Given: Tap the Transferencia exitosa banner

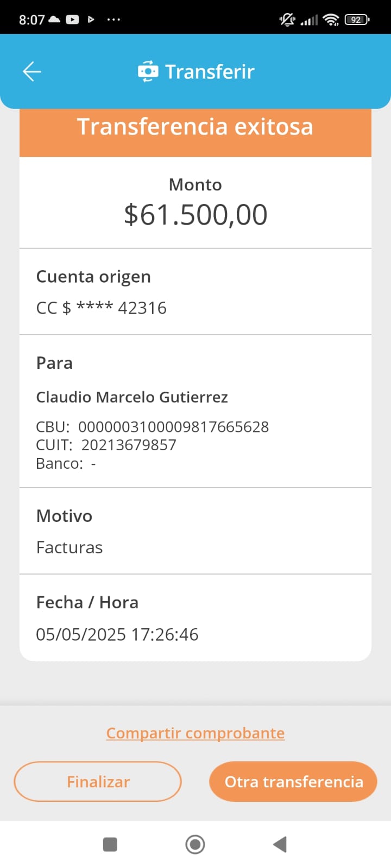Looking at the screenshot, I should [195, 127].
